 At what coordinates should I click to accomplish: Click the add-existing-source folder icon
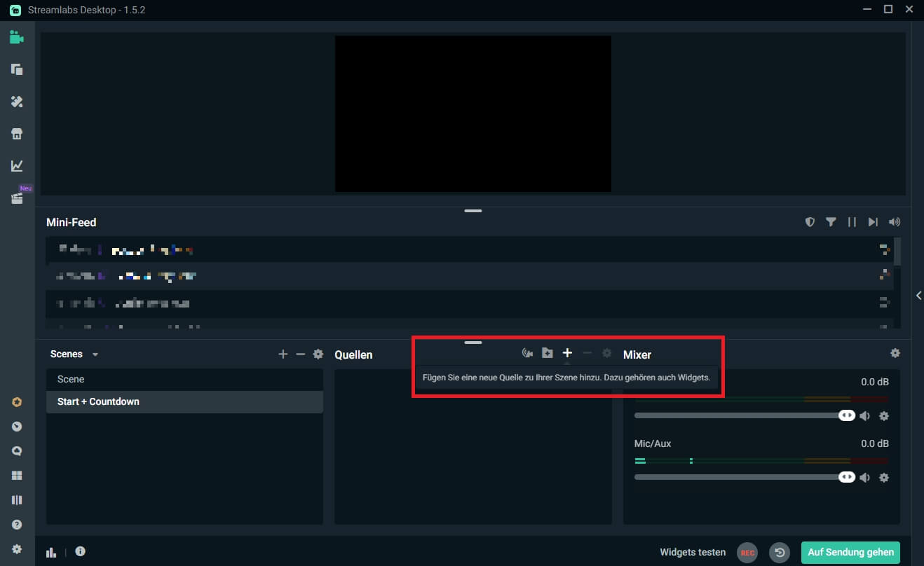pos(548,352)
